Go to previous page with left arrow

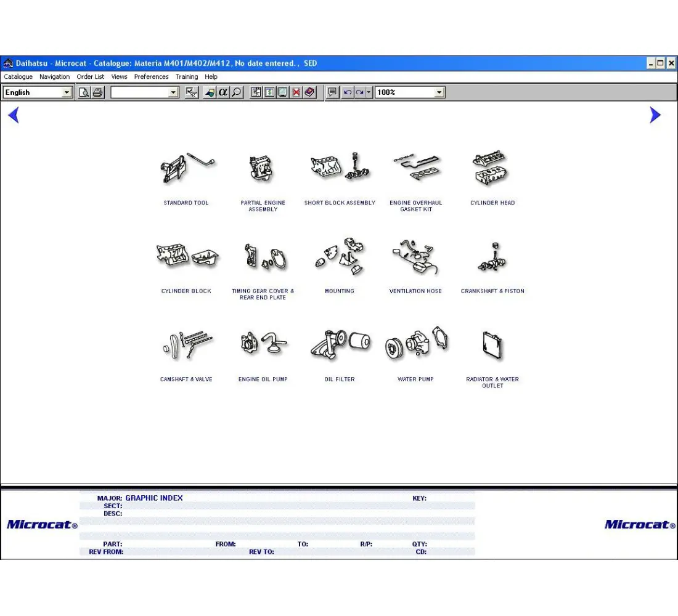tap(14, 115)
